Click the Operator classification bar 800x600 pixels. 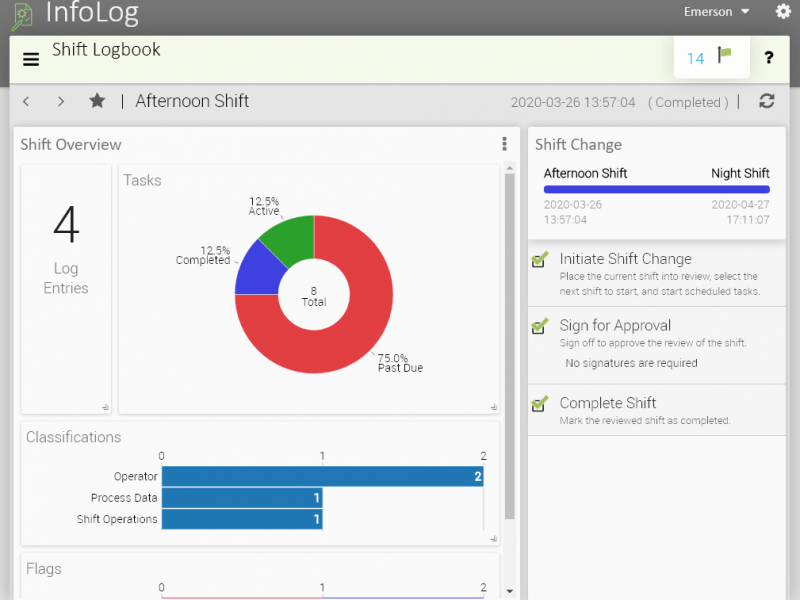(x=322, y=477)
